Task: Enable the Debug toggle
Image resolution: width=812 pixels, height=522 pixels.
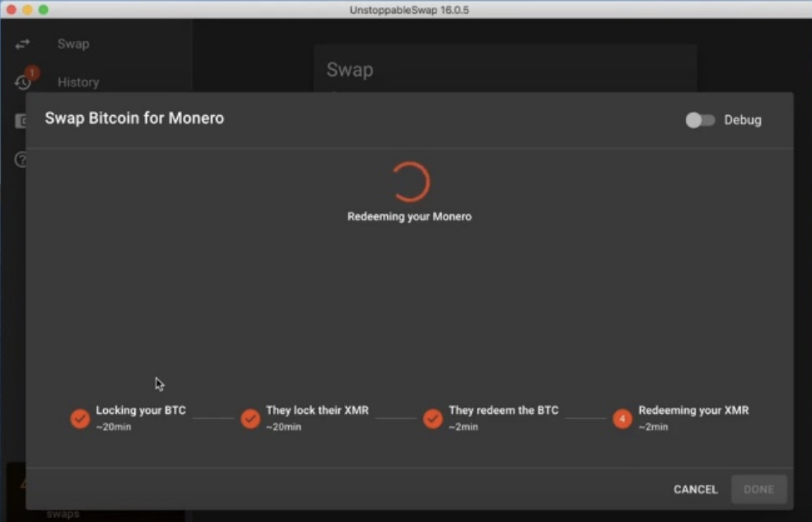Action: [x=700, y=120]
